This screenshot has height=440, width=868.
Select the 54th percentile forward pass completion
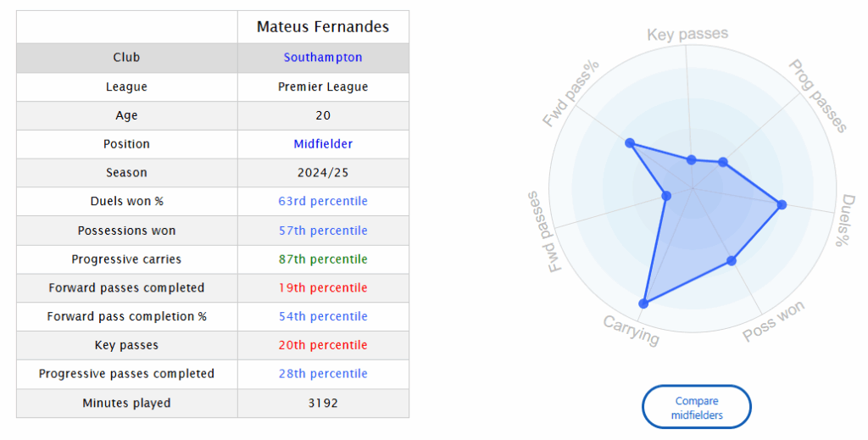pos(323,316)
